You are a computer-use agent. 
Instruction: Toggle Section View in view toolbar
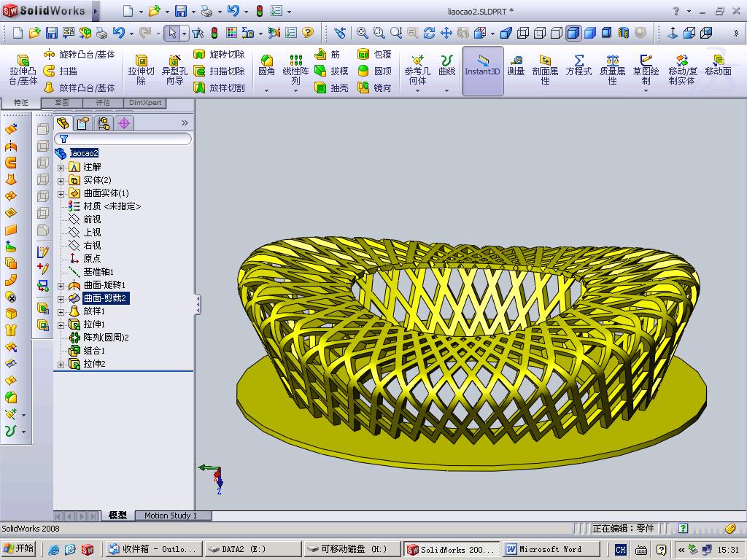(x=623, y=32)
